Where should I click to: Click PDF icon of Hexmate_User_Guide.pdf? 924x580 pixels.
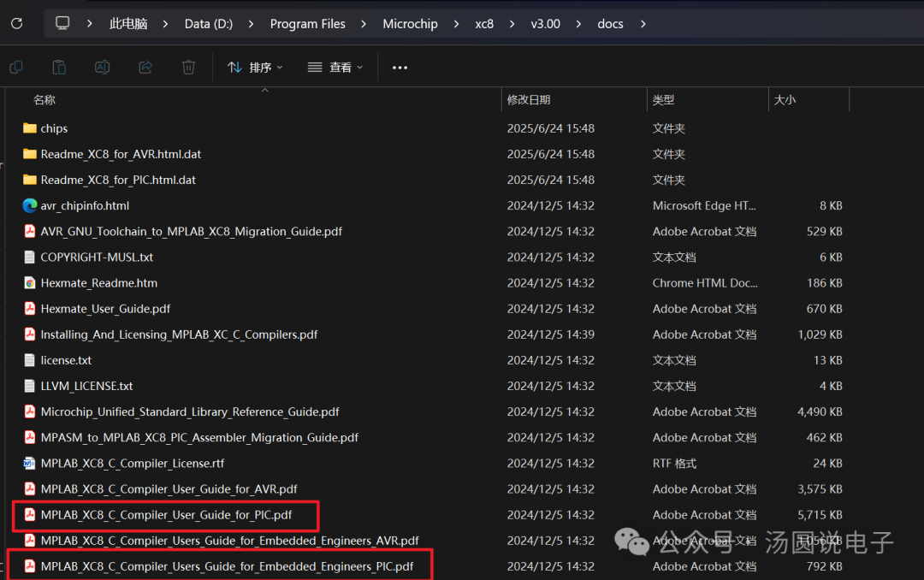point(29,308)
